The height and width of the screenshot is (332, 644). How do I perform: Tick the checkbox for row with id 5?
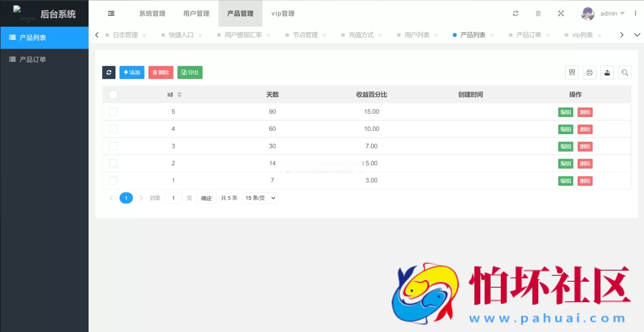pos(113,112)
